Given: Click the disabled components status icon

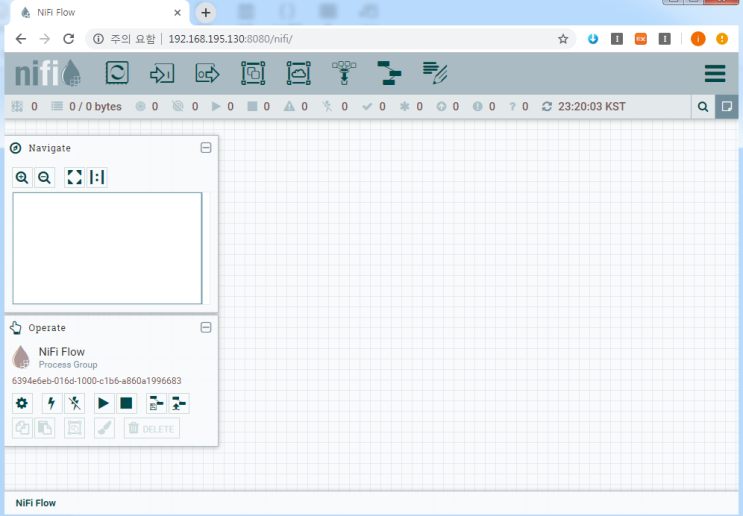Looking at the screenshot, I should (327, 107).
